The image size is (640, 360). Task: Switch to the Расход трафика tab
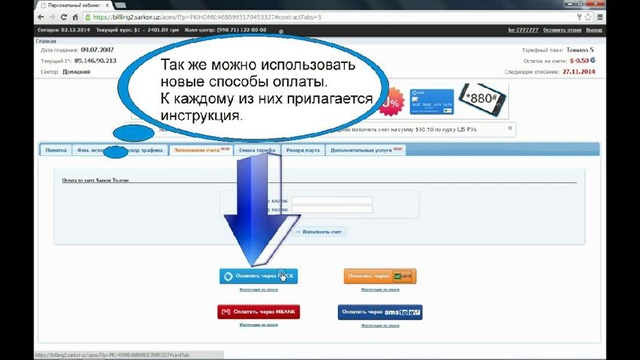(145, 150)
